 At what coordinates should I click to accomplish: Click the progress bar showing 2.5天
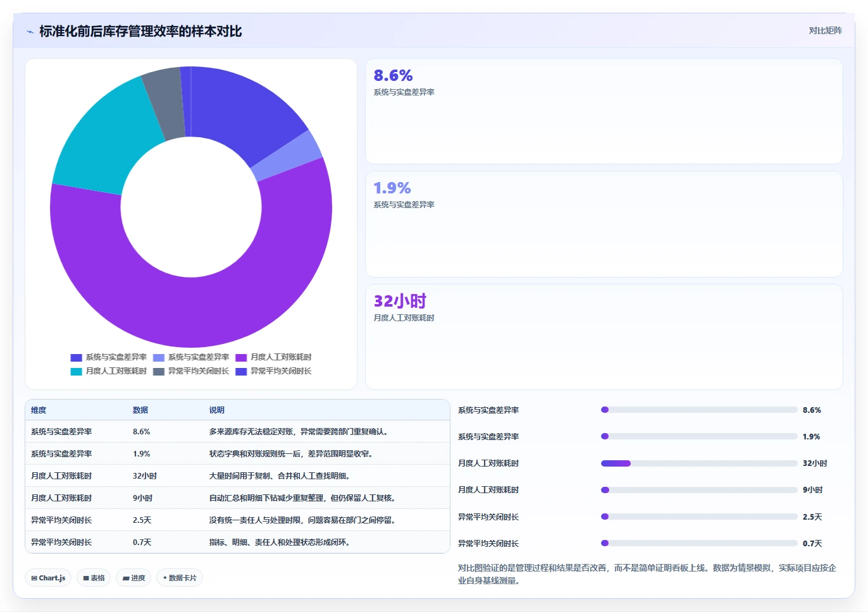tap(699, 517)
